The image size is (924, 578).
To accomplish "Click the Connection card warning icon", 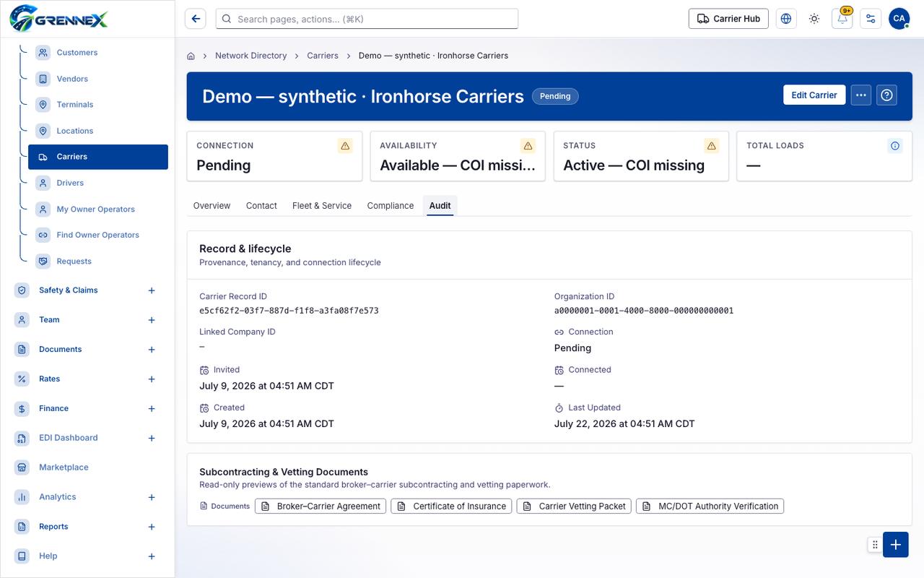I will pos(345,146).
